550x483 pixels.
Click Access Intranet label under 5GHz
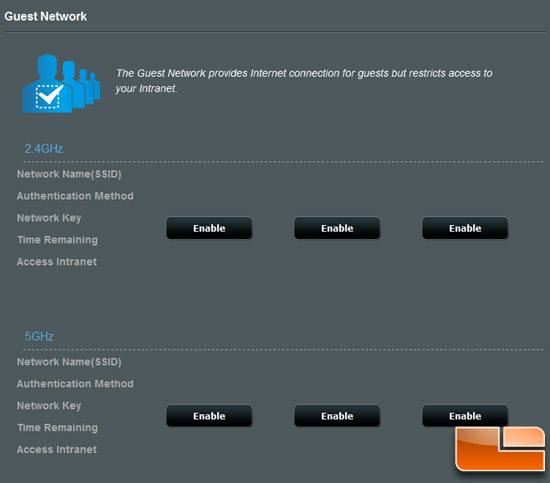coord(57,449)
